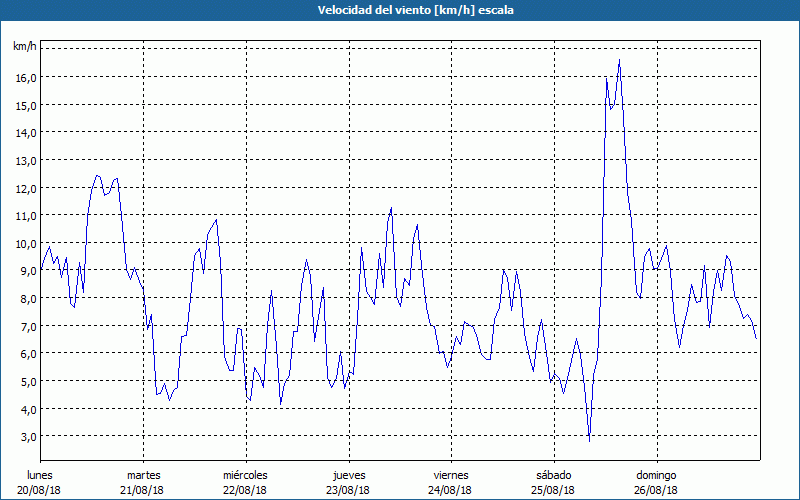Viewport: 800px width, 500px height.
Task: Select the 14,0 y-axis value
Action: pyautogui.click(x=26, y=133)
